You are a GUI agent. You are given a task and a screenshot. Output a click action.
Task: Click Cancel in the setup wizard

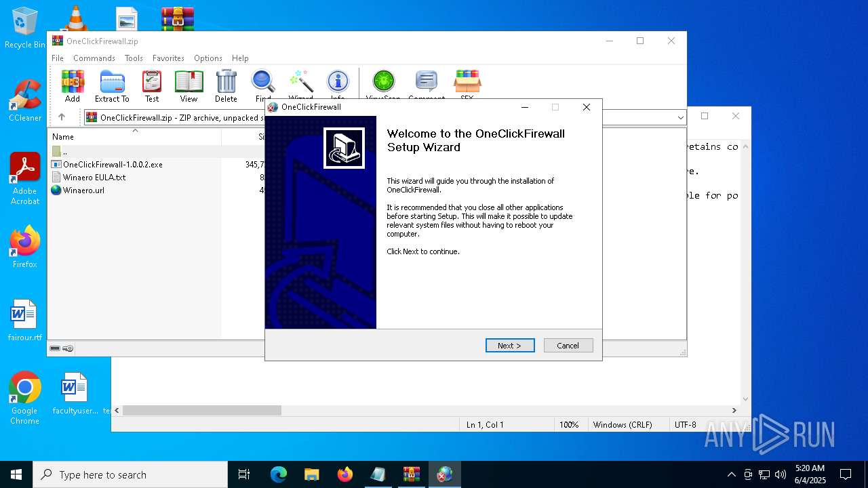click(568, 346)
